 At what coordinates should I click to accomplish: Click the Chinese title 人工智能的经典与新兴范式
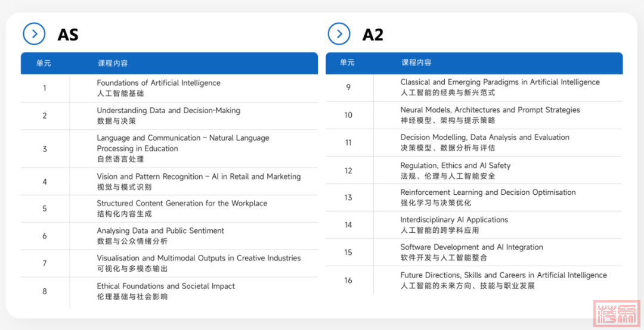[448, 93]
